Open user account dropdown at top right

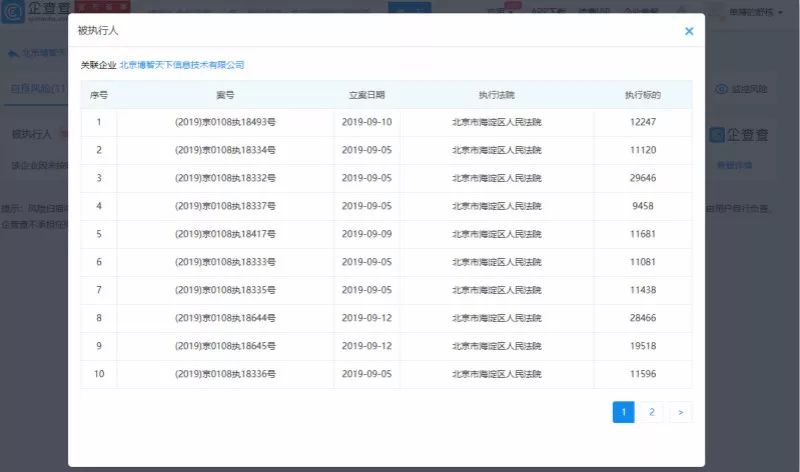(755, 12)
